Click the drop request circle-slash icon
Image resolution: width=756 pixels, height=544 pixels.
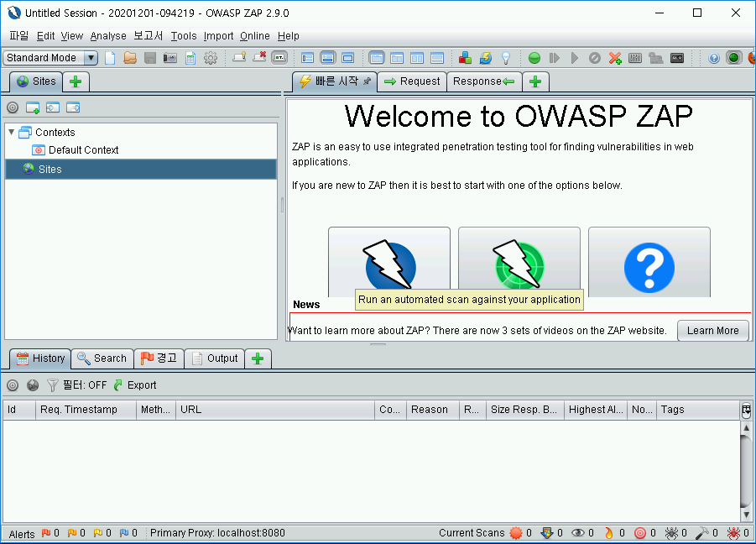point(595,58)
